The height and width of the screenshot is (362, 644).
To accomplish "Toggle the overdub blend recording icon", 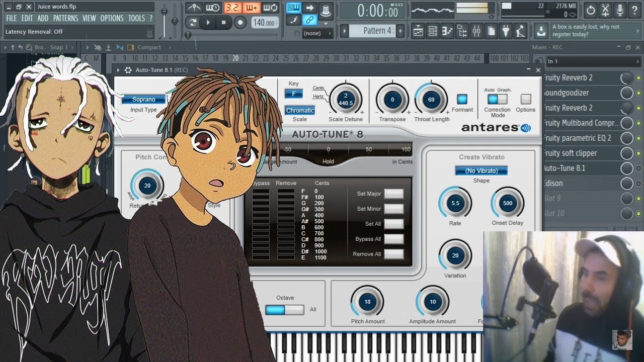I will pyautogui.click(x=252, y=8).
